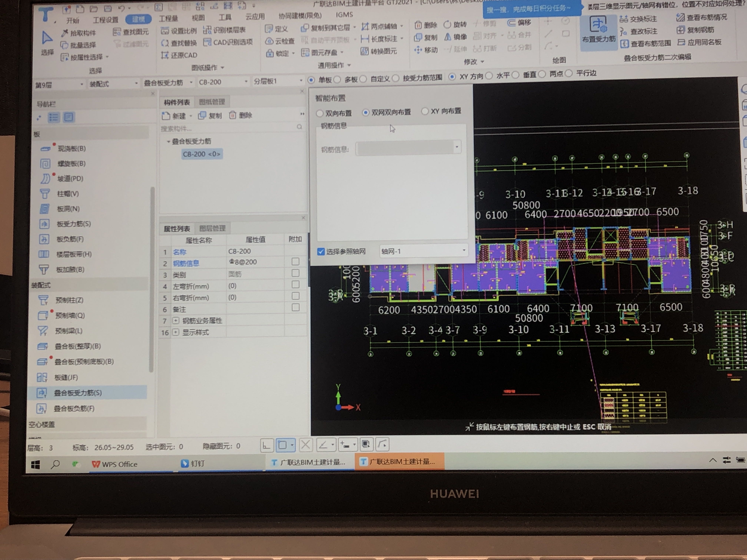747x560 pixels.
Task: Click 查找替换 find and replace
Action: 179,43
